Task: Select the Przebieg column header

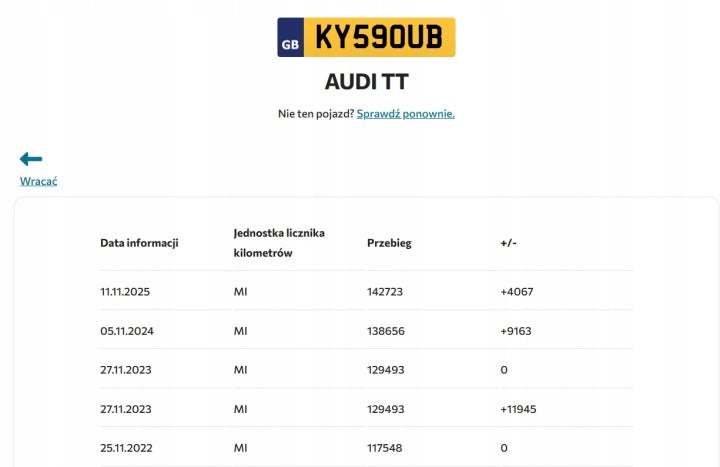Action: click(389, 243)
